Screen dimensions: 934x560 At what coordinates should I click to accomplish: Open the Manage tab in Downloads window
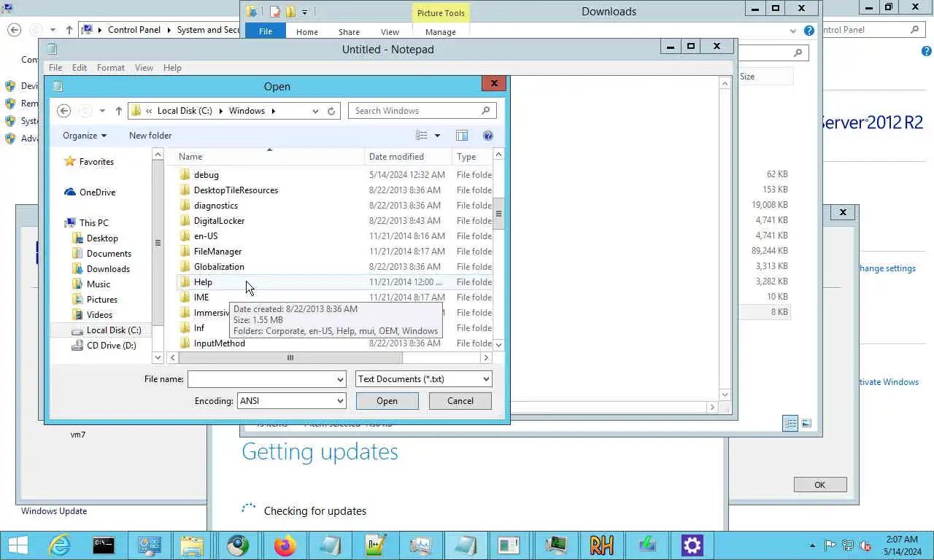click(x=441, y=32)
